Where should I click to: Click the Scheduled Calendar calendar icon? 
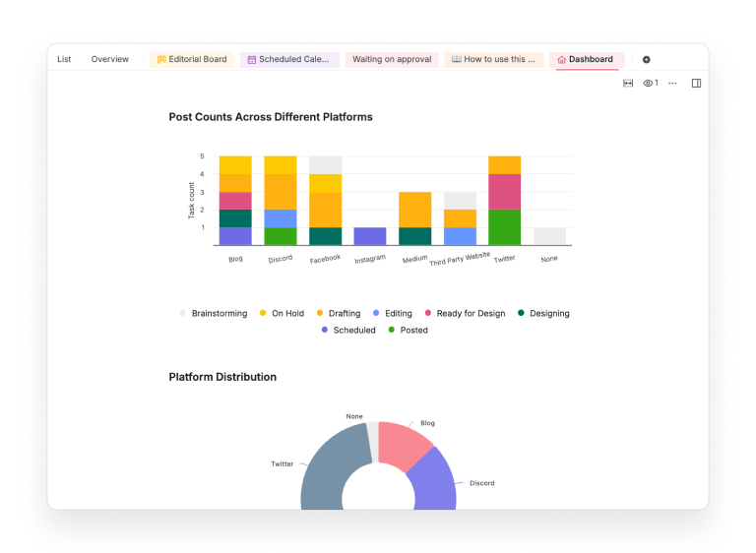tap(252, 60)
